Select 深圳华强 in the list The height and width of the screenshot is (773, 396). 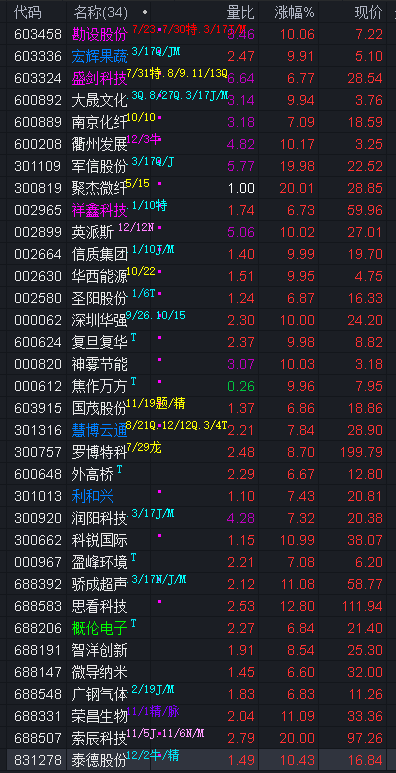(100, 320)
